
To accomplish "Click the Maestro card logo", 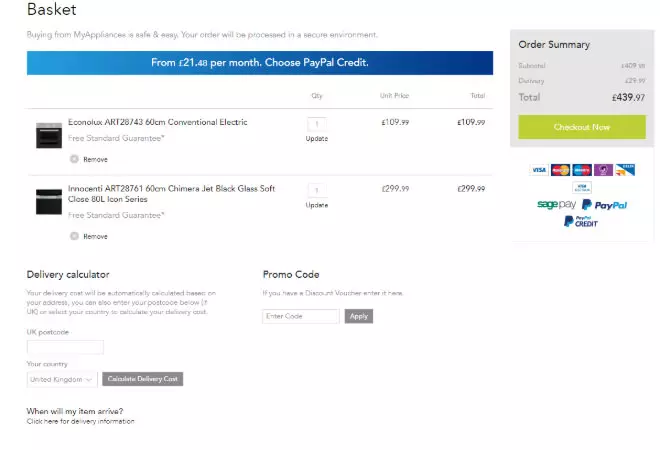I will [582, 170].
